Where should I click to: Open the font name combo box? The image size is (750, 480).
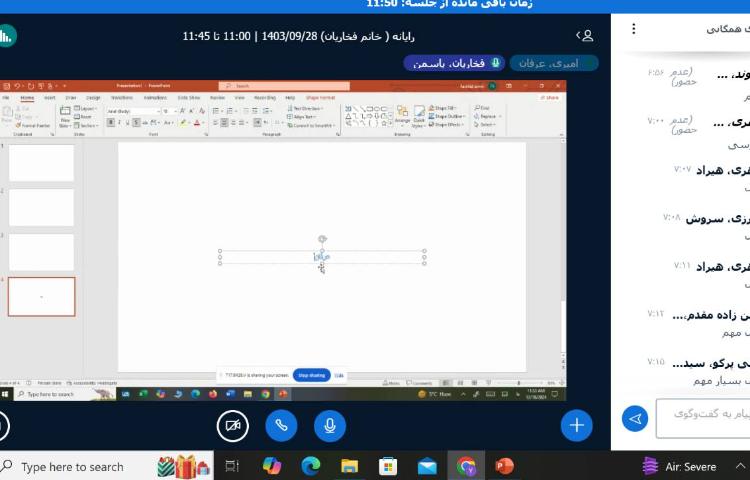pos(133,111)
